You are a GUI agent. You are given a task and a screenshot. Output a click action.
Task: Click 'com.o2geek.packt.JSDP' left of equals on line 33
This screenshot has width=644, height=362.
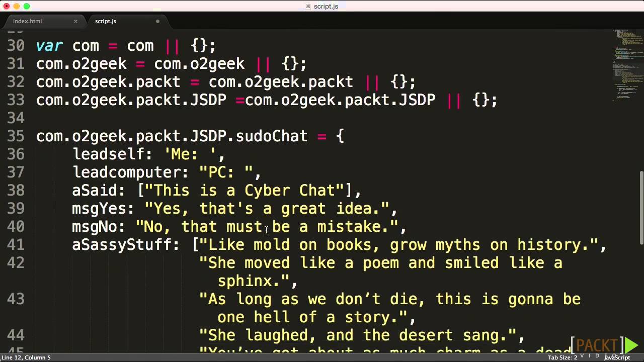tap(131, 100)
